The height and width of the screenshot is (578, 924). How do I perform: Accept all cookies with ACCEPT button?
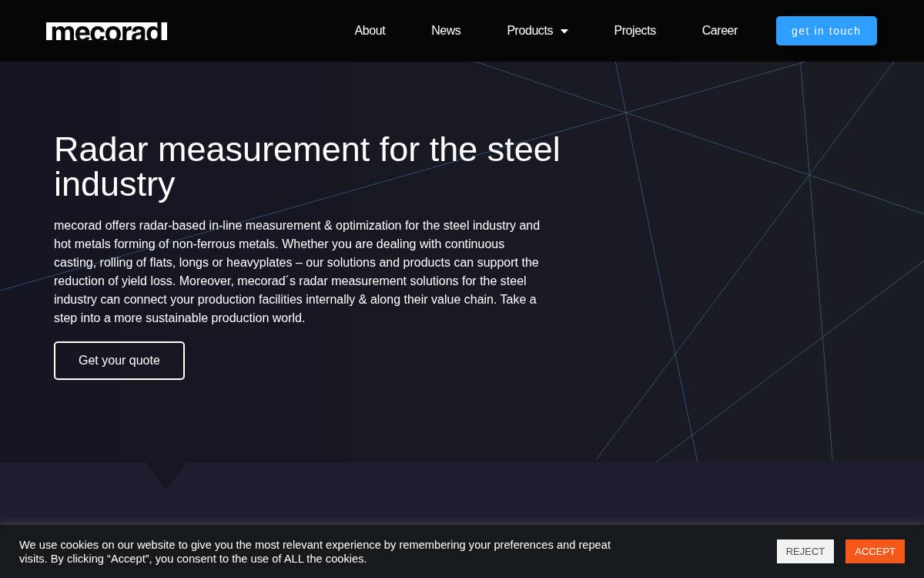[x=875, y=551]
